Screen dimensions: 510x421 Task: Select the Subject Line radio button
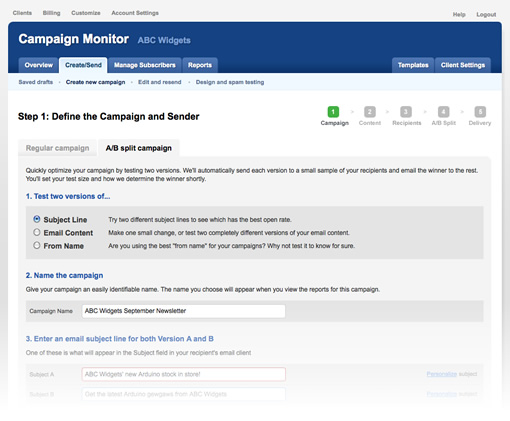click(x=37, y=219)
